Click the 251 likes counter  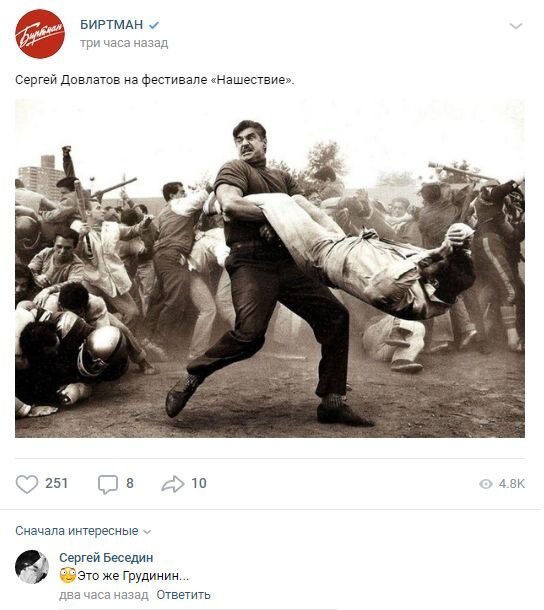[x=56, y=483]
